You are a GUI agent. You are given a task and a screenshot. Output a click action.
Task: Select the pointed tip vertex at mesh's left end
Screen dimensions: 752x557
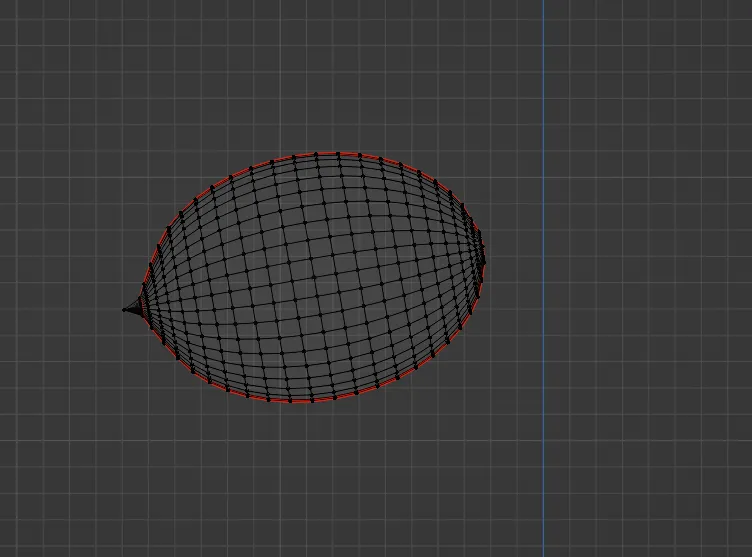click(x=125, y=309)
